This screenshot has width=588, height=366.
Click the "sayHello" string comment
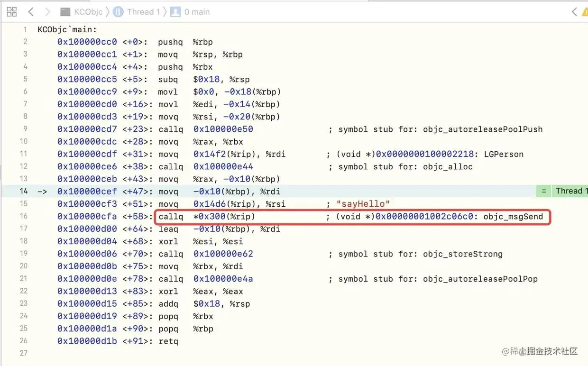pos(363,204)
